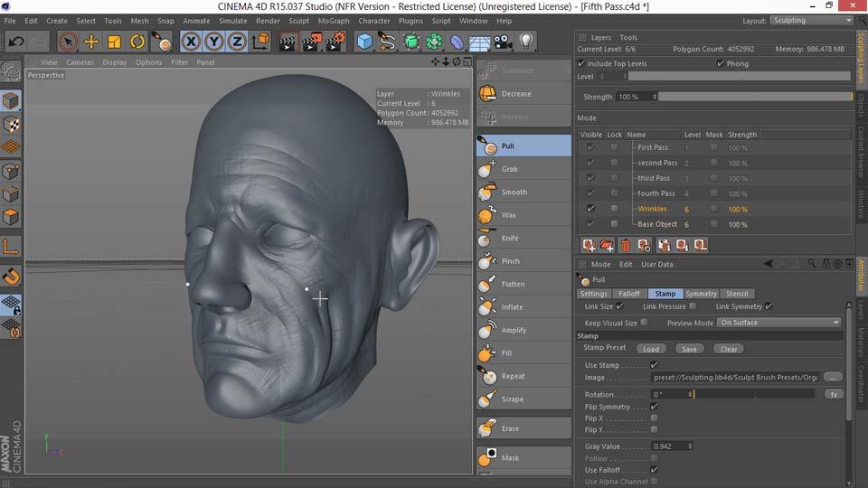Open the MoGraph menu
The width and height of the screenshot is (868, 488).
click(x=332, y=21)
